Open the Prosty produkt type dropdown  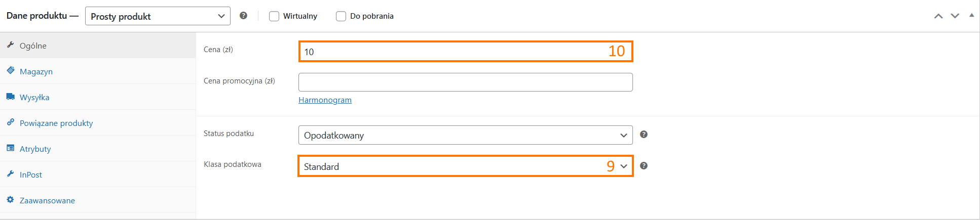point(158,16)
